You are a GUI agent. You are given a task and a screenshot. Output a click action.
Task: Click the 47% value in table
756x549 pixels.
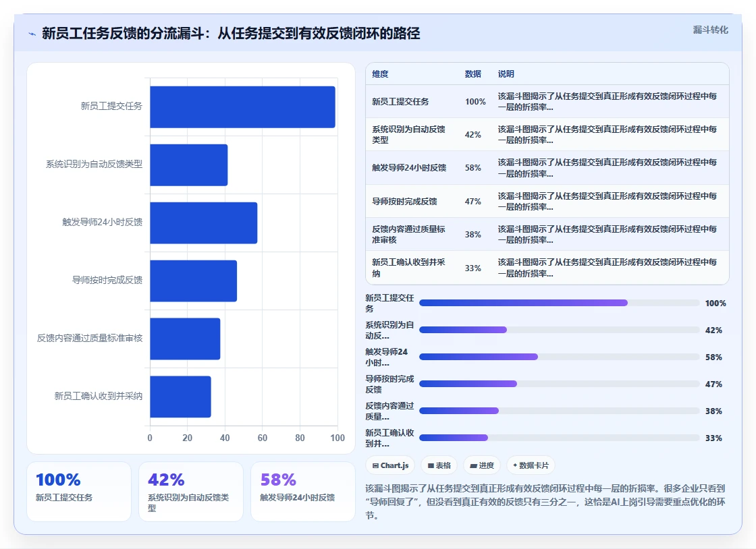click(x=473, y=201)
